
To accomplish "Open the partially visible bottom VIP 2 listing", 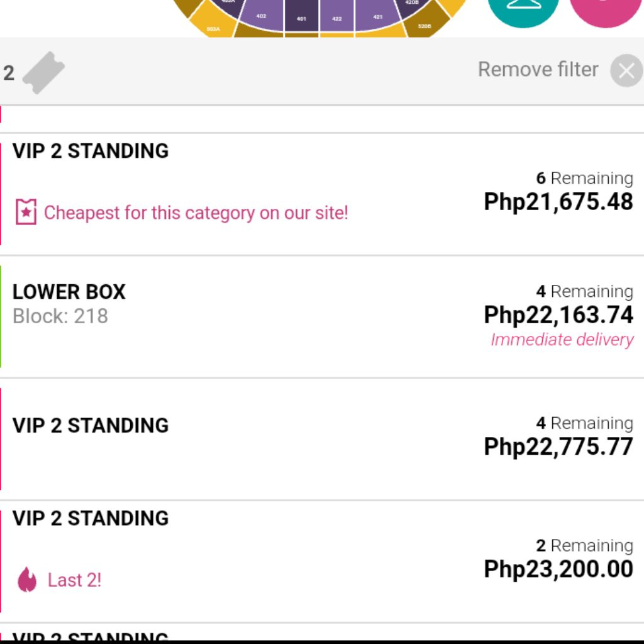I will pos(322,632).
